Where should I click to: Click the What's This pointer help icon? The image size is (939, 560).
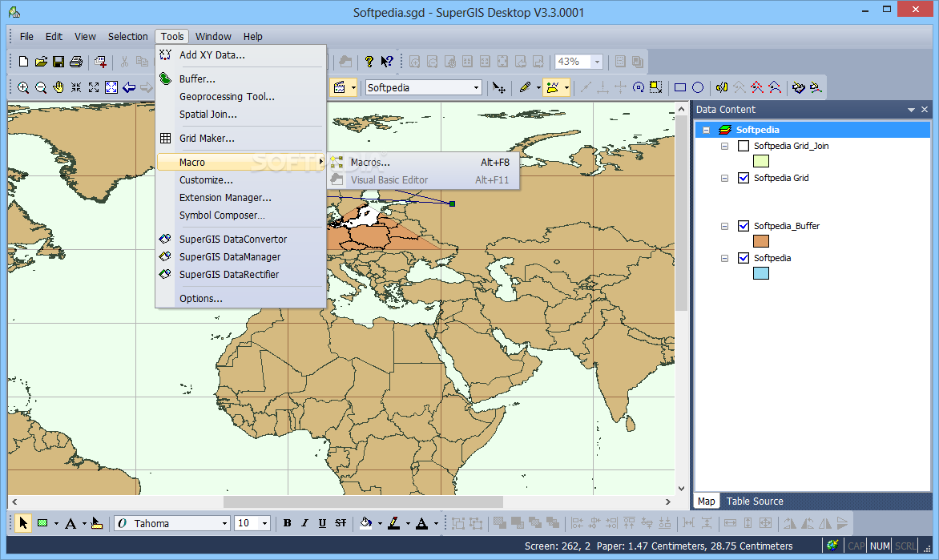(x=387, y=61)
